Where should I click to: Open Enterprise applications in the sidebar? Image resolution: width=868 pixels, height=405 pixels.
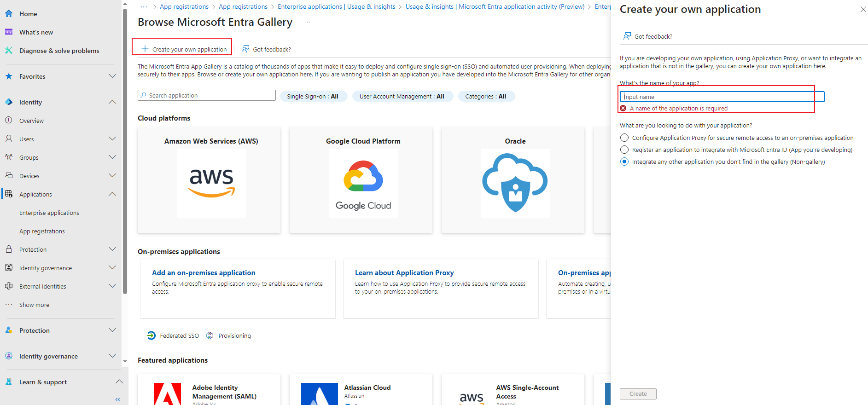(49, 213)
